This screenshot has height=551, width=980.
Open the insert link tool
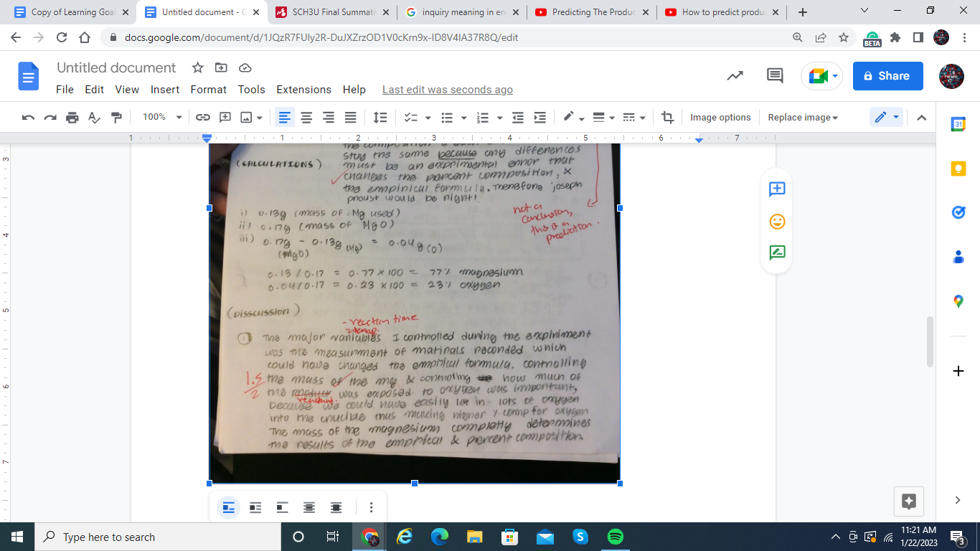pos(203,117)
